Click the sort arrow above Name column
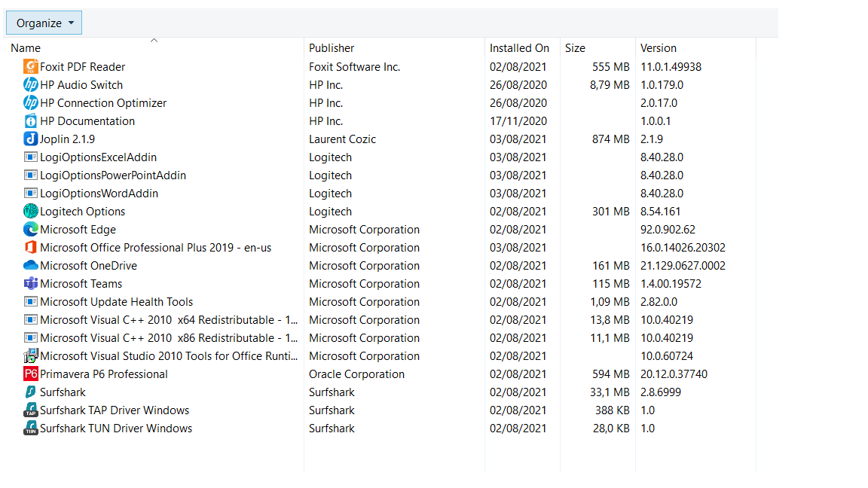The height and width of the screenshot is (488, 868). [154, 40]
